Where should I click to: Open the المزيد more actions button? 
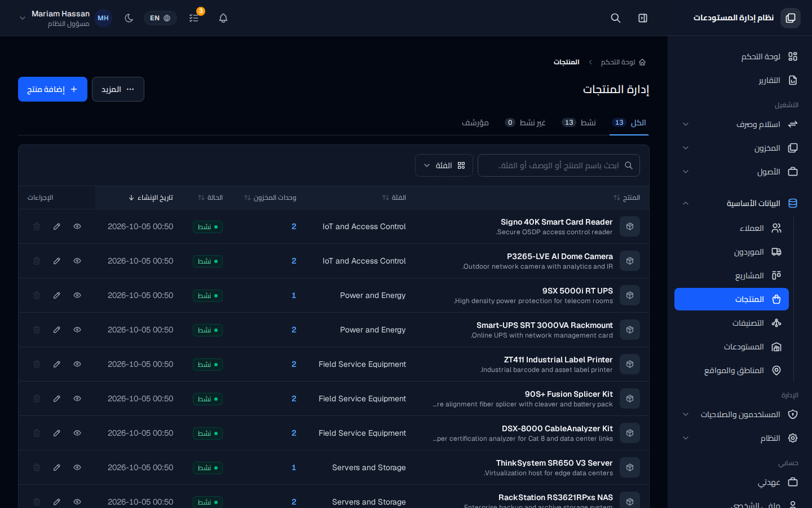tap(118, 89)
